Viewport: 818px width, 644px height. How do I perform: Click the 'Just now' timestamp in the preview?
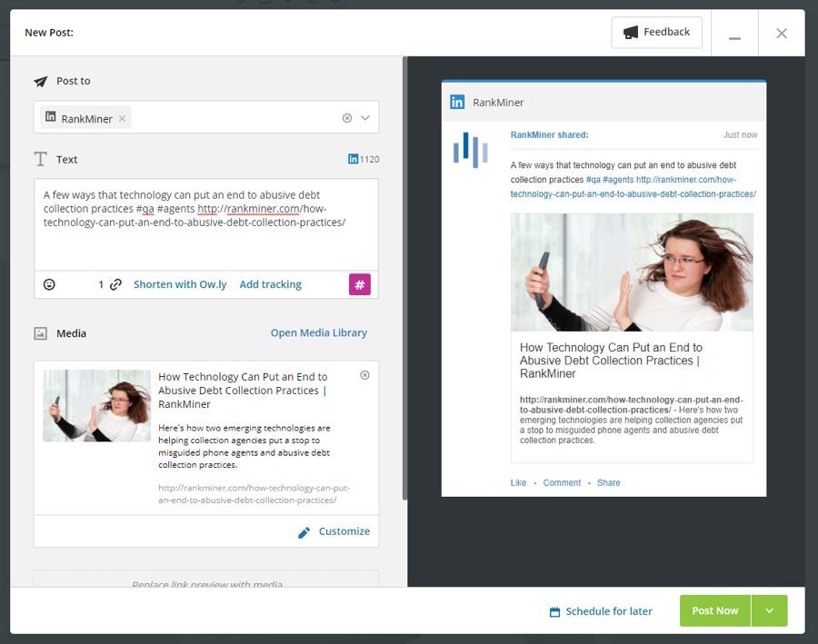740,134
